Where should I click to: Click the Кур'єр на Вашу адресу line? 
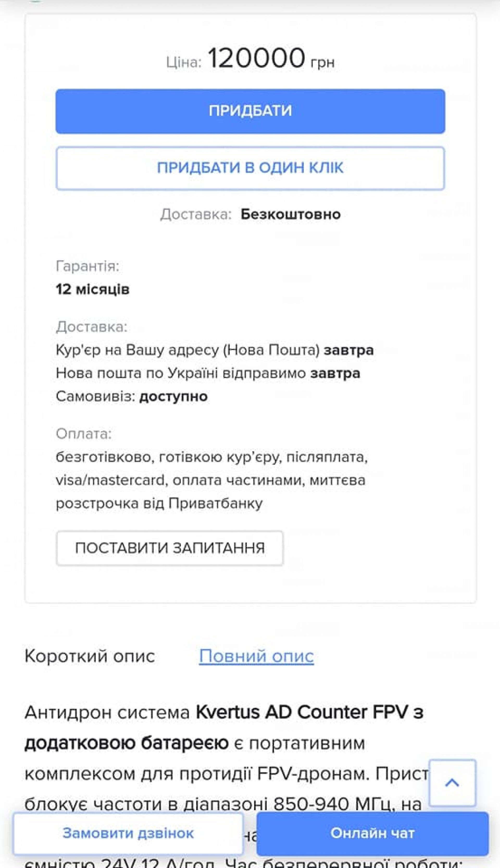coord(215,350)
